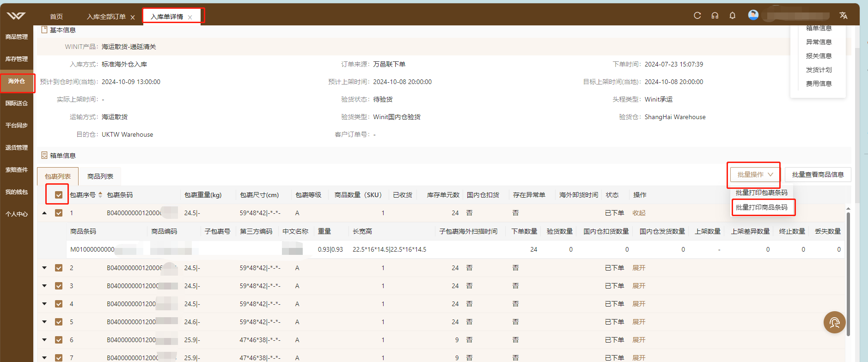This screenshot has height=362, width=868.
Task: Click the ShangHai Warehouse inspection value
Action: pos(675,117)
